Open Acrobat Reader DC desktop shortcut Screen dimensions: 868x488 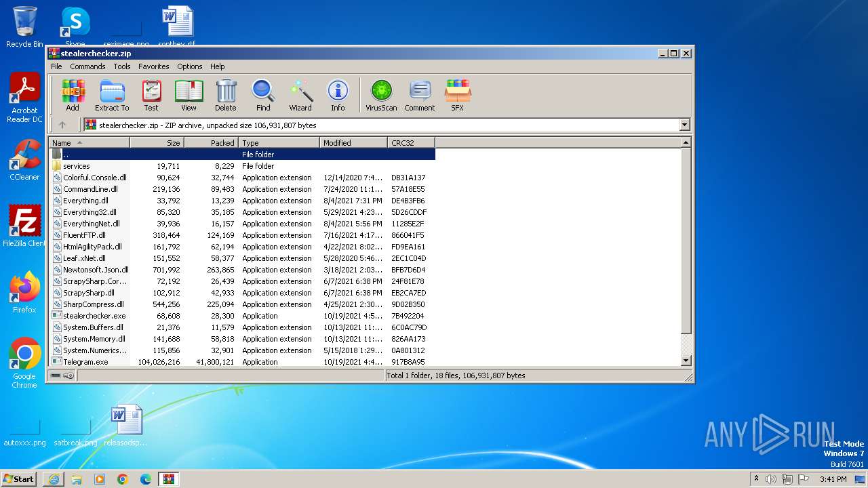coord(24,98)
